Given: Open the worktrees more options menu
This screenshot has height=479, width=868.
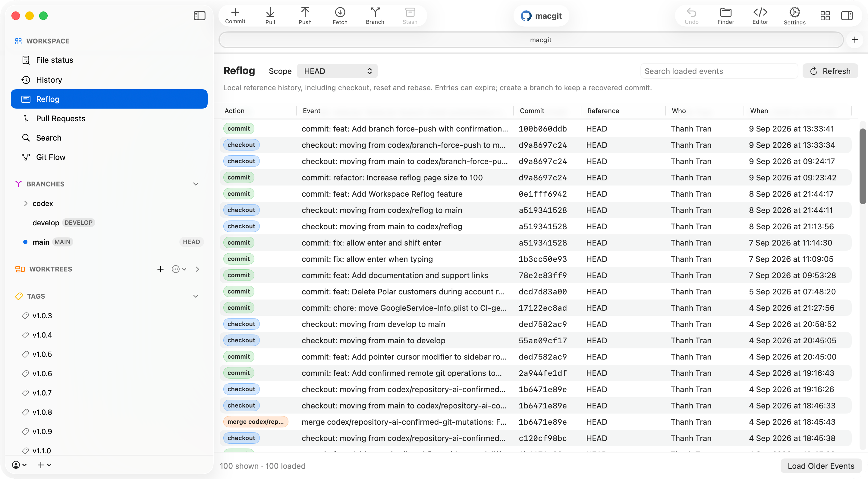Looking at the screenshot, I should [179, 269].
